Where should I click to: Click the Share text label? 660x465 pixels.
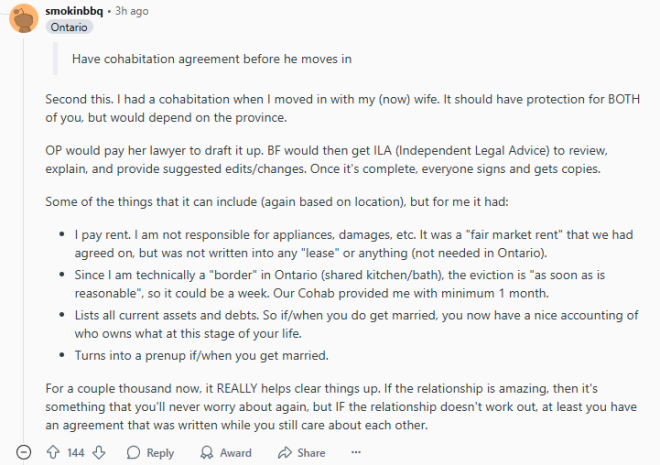tap(311, 453)
